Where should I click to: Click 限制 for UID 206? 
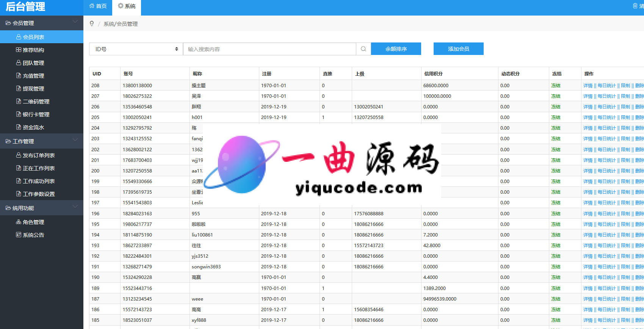point(625,107)
